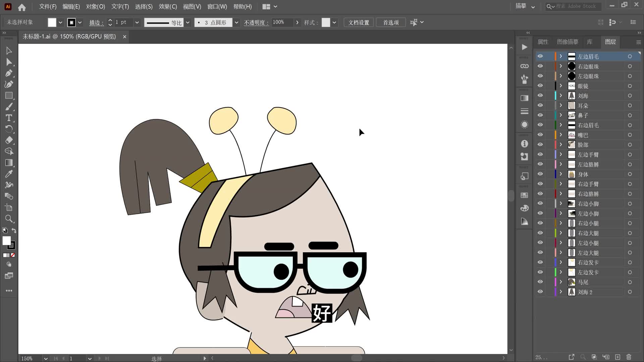
Task: Select the Direct Selection tool
Action: (9, 62)
